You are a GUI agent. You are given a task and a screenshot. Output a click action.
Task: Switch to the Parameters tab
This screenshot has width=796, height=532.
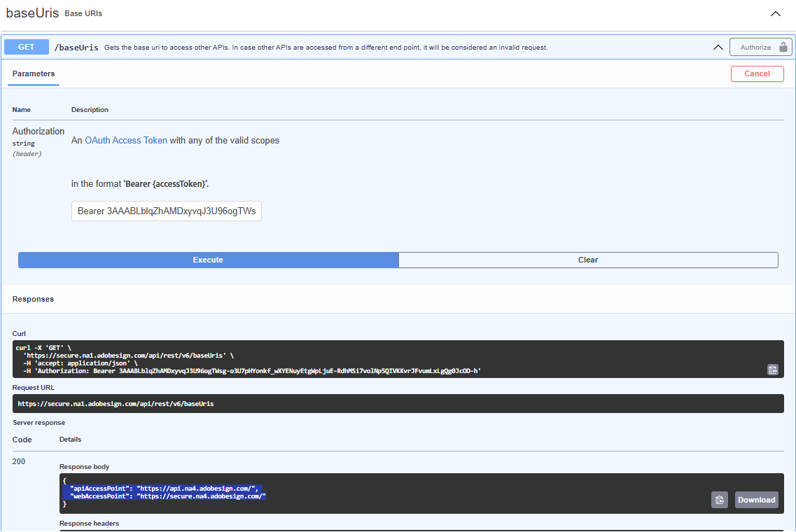point(33,73)
